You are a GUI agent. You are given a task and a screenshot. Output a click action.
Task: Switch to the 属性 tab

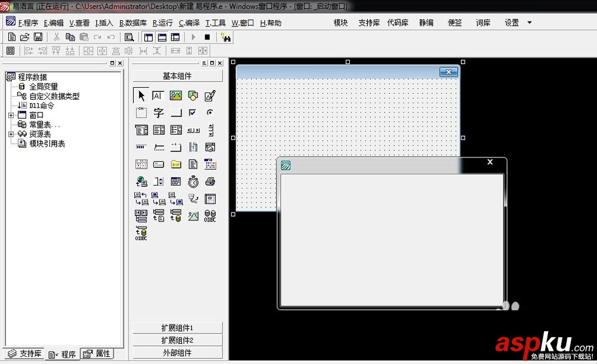tap(97, 354)
